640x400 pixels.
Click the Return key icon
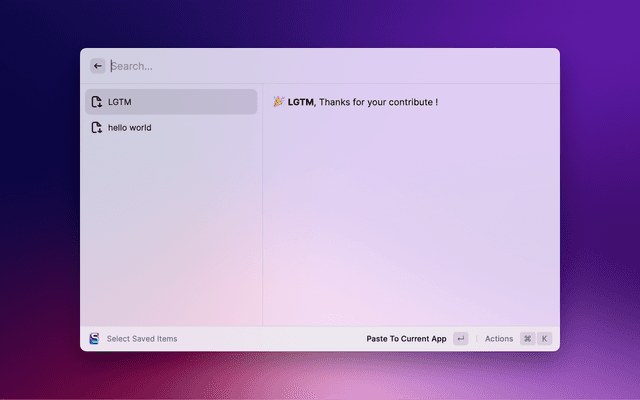coord(460,339)
